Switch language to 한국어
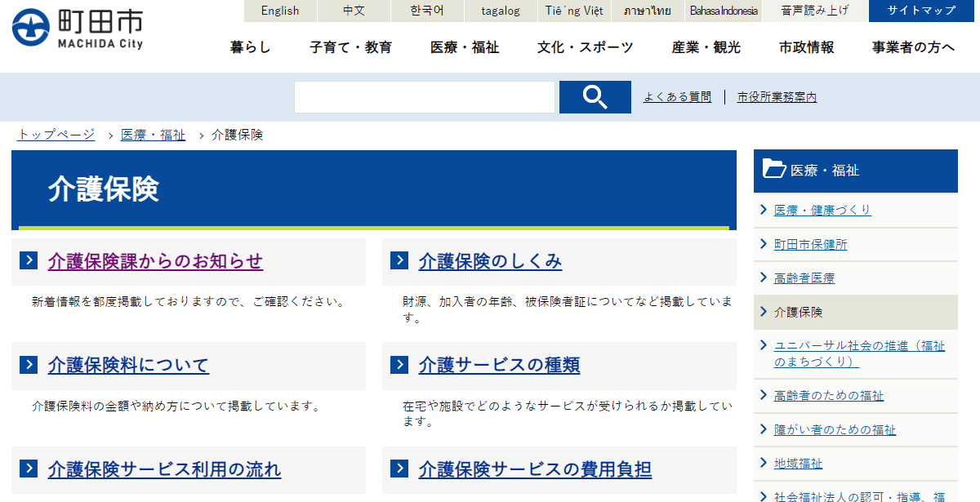 tap(427, 11)
